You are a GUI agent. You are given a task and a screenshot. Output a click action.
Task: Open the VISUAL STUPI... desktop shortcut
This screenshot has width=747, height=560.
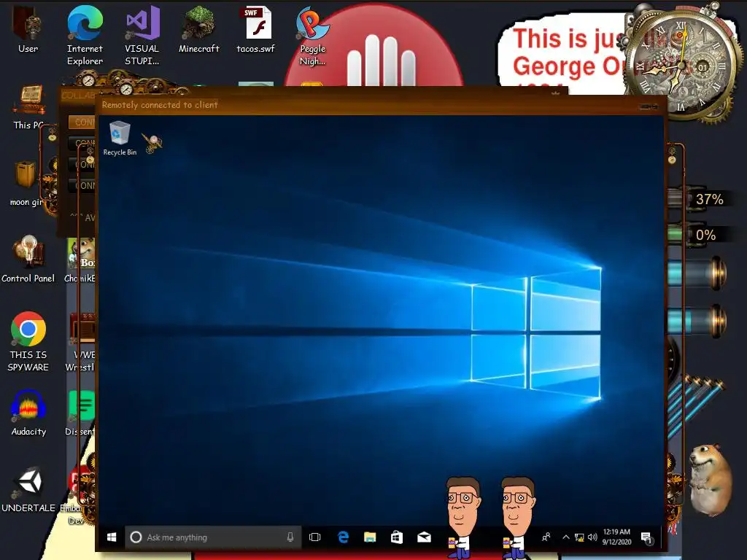[142, 34]
